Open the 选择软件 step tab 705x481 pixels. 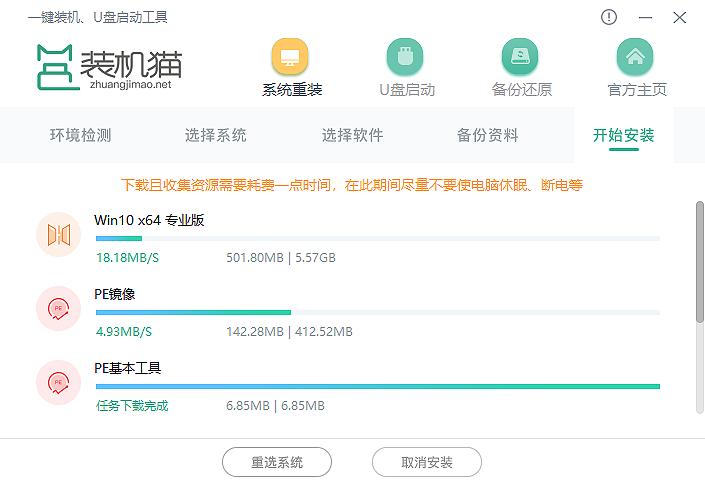[x=352, y=136]
